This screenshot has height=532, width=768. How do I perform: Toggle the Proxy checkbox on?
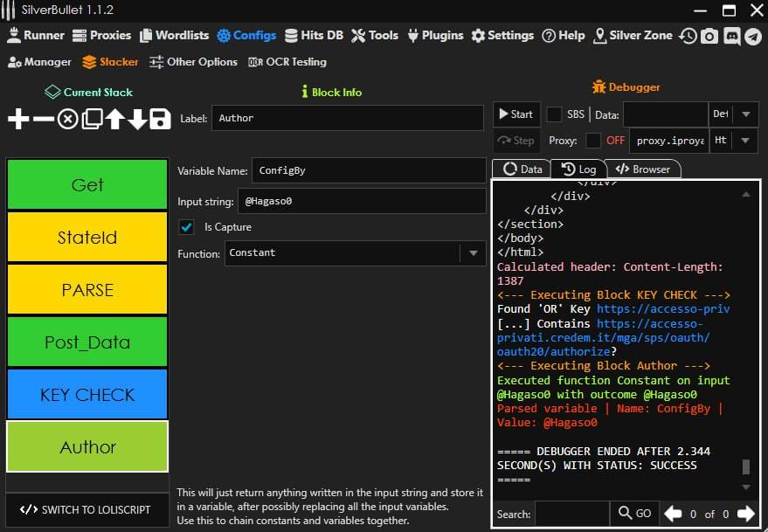pos(593,141)
